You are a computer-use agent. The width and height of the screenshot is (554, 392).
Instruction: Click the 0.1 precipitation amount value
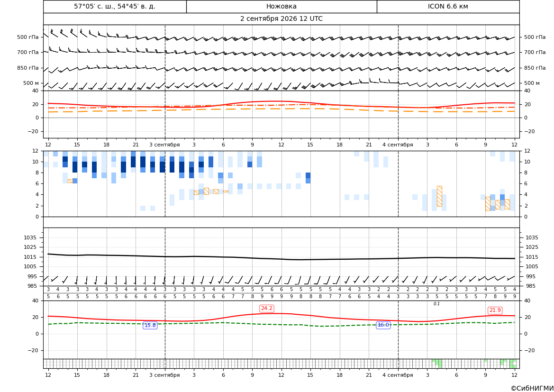pyautogui.click(x=436, y=304)
